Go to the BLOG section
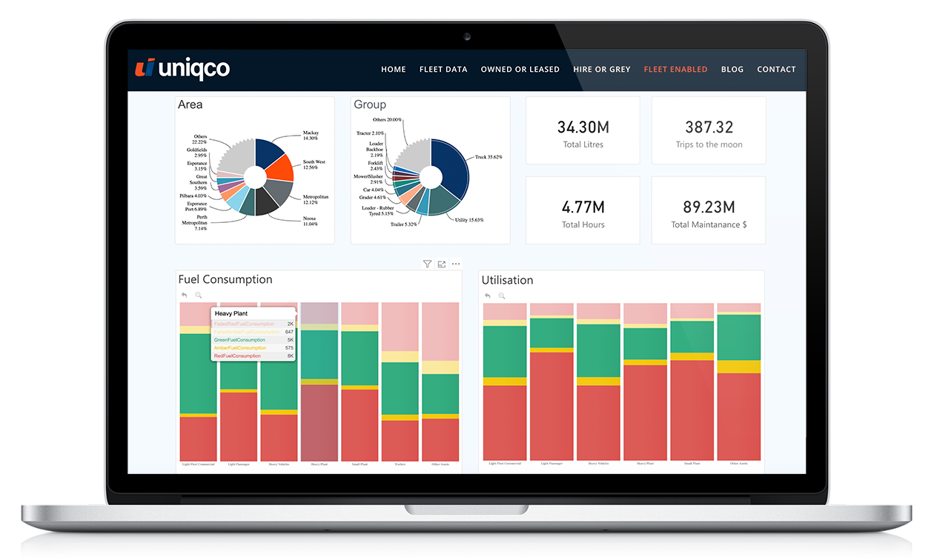934x560 pixels. [732, 69]
